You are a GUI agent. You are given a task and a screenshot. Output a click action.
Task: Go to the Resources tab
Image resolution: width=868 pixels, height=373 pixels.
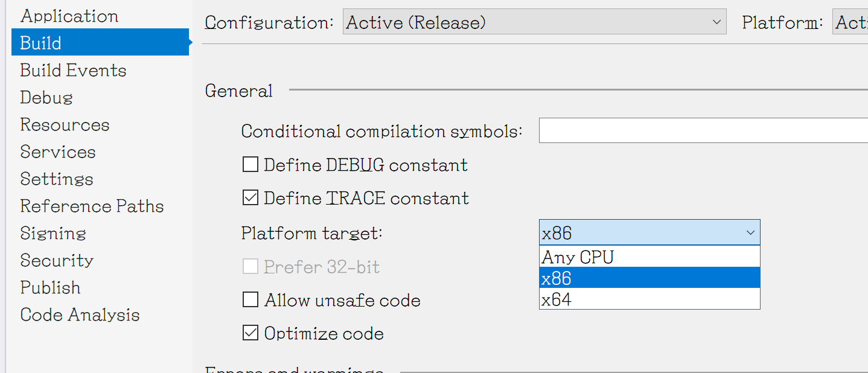(65, 125)
